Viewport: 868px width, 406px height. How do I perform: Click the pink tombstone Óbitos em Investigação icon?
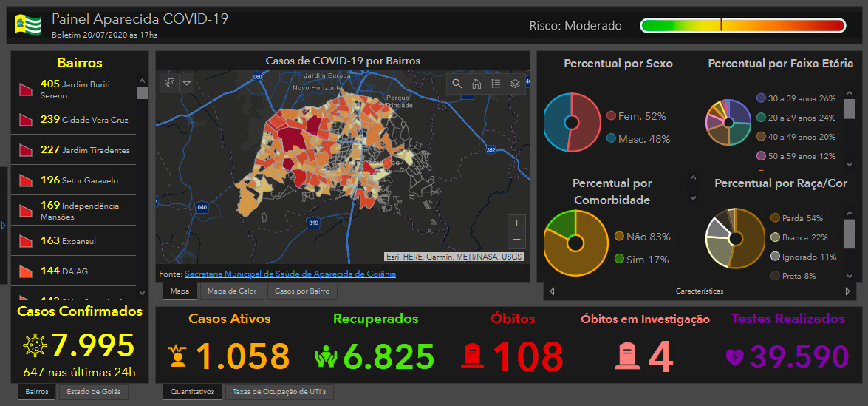(627, 356)
